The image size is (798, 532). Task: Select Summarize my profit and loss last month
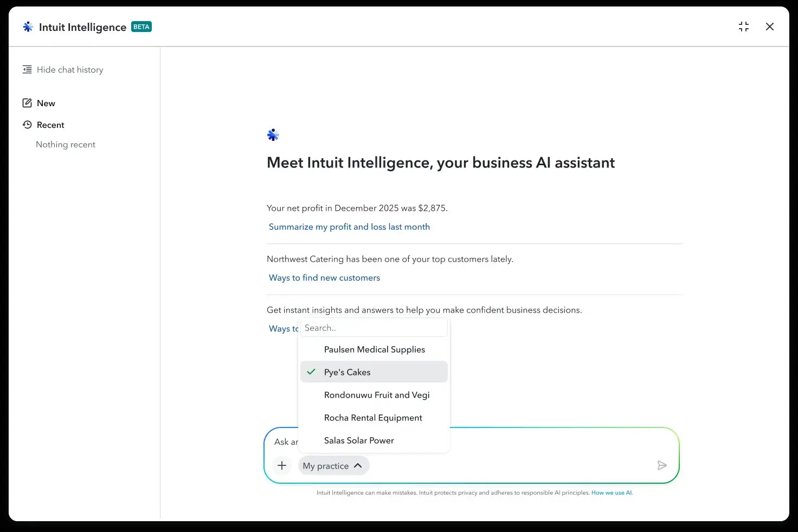[349, 226]
